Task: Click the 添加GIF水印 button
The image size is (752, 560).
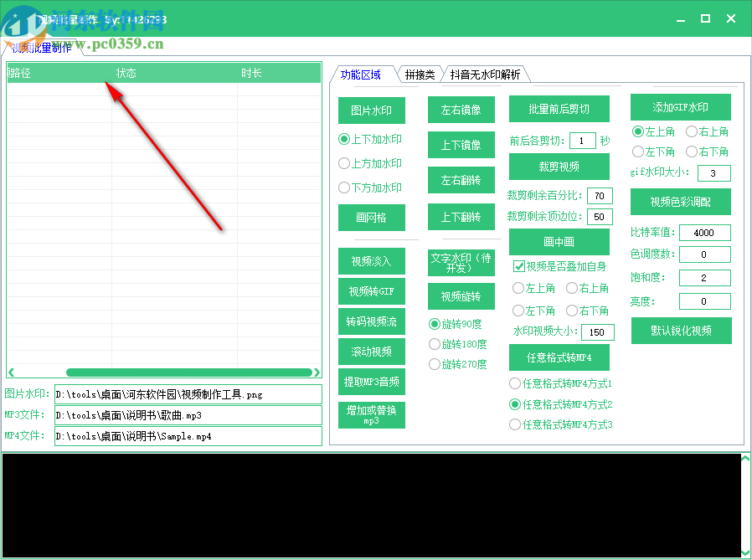Action: [681, 107]
